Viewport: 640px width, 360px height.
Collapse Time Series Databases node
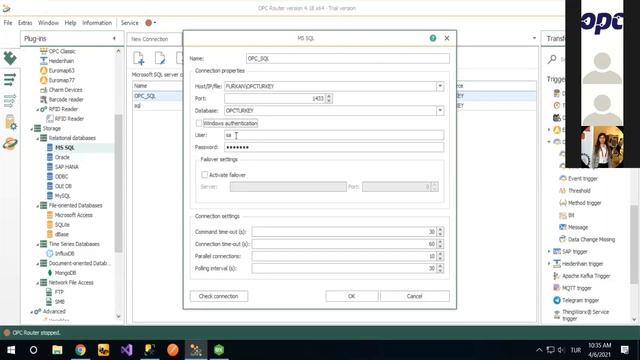point(38,244)
